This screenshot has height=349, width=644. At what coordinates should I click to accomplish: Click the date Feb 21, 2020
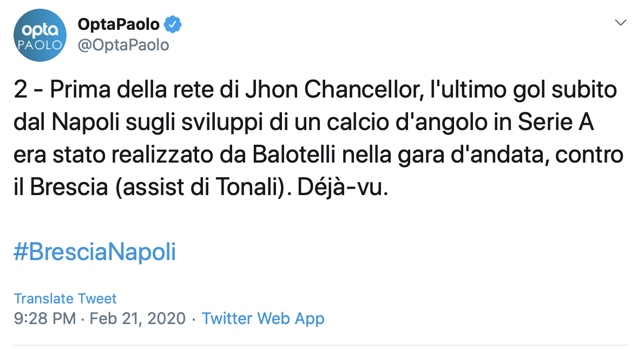click(x=137, y=318)
